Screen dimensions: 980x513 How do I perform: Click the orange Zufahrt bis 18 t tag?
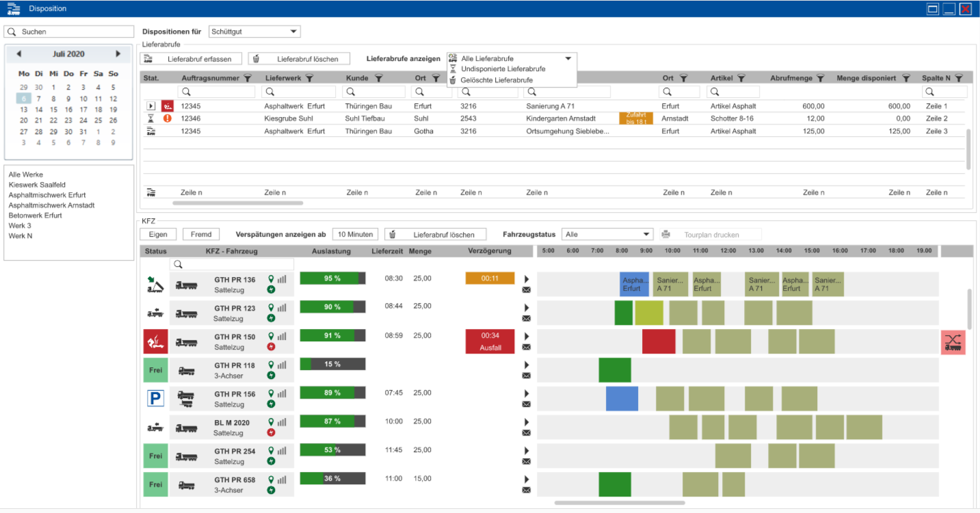coord(636,118)
